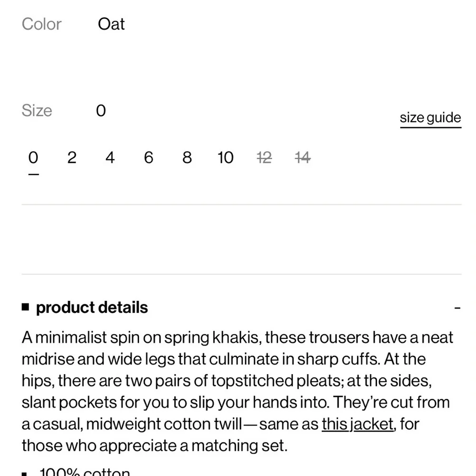Choose size 4
Image resolution: width=476 pixels, height=476 pixels.
pyautogui.click(x=110, y=158)
